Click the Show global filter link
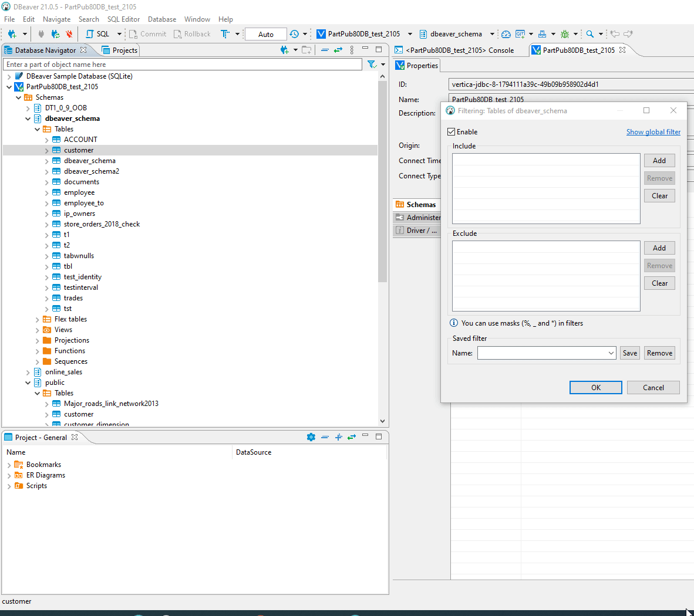This screenshot has height=616, width=694. [653, 131]
